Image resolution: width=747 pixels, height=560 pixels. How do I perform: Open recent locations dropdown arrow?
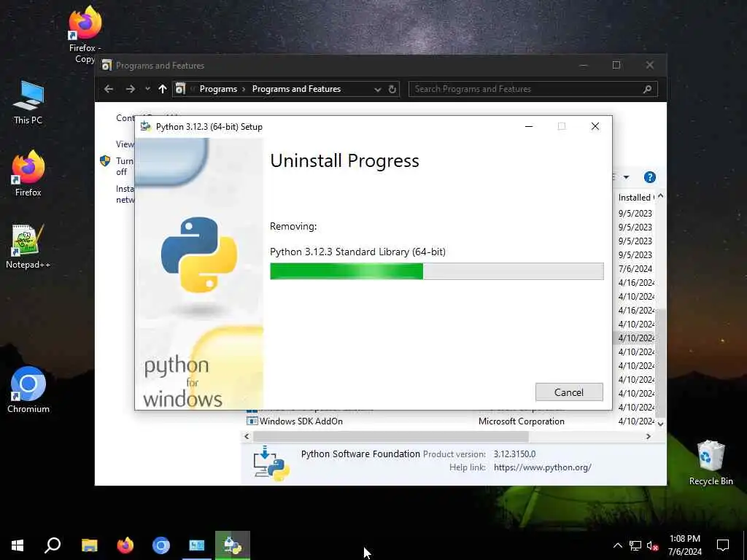pyautogui.click(x=147, y=89)
